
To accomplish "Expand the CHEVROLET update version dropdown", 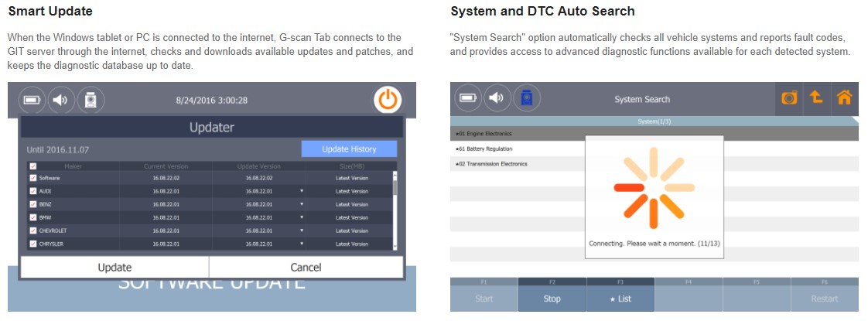I will tap(302, 231).
